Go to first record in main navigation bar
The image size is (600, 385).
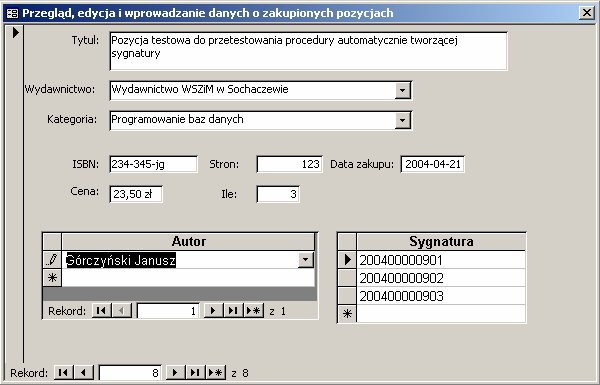coord(64,372)
